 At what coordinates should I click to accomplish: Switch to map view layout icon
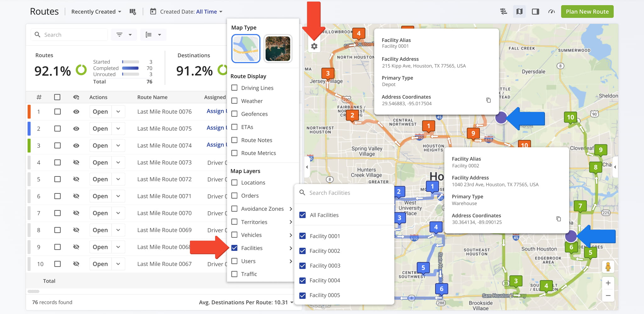coord(519,12)
